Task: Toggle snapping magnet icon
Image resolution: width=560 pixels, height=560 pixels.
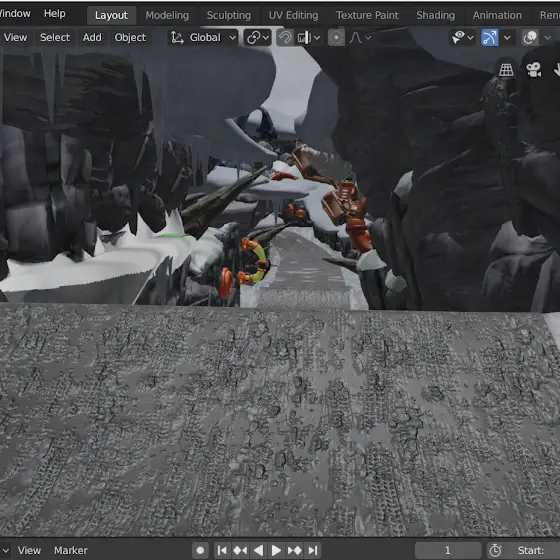Action: click(x=285, y=38)
